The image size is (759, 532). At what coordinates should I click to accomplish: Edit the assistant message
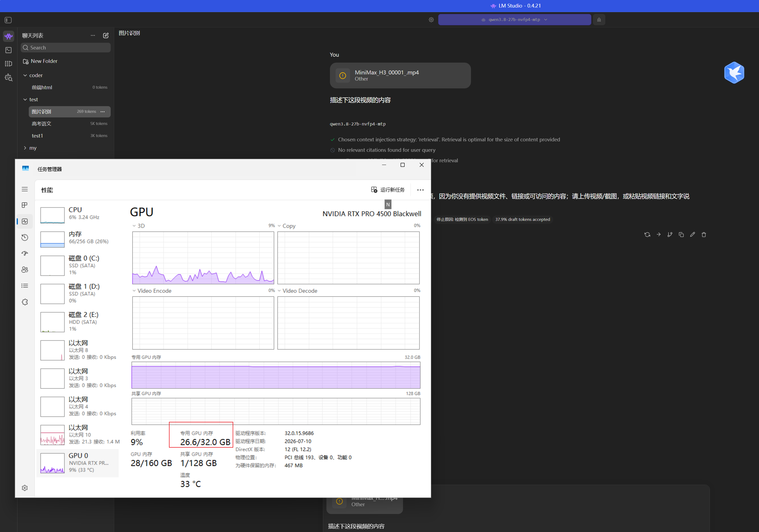point(693,234)
